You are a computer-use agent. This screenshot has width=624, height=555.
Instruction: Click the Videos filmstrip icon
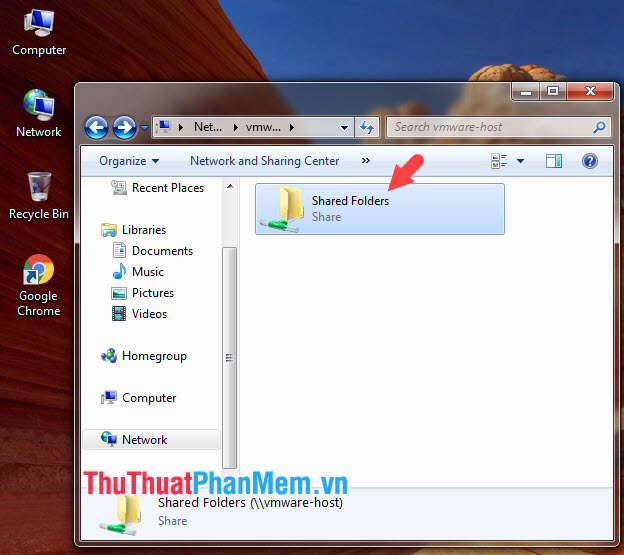point(119,314)
